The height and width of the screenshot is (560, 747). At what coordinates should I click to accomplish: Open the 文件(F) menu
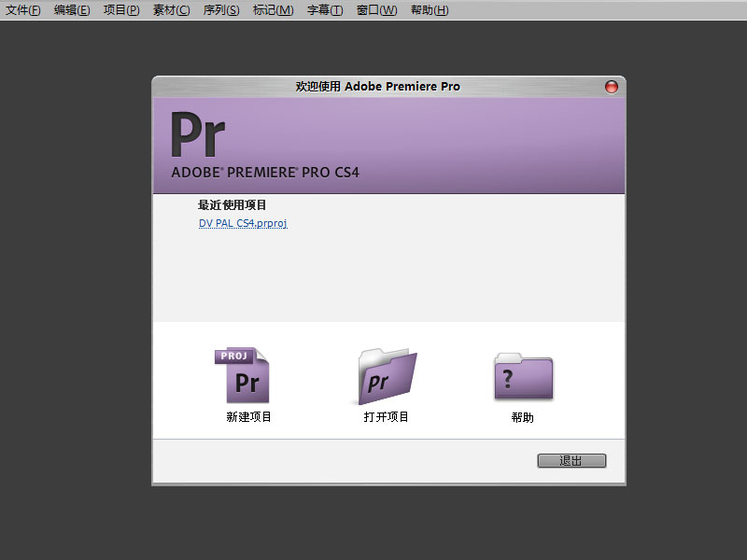pos(22,10)
